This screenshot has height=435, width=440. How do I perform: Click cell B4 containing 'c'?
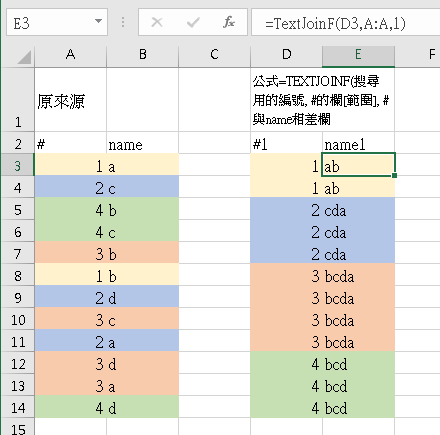pos(143,187)
